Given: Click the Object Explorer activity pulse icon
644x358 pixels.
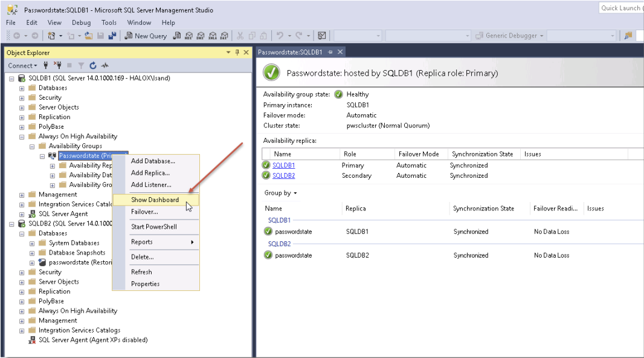Looking at the screenshot, I should 105,65.
